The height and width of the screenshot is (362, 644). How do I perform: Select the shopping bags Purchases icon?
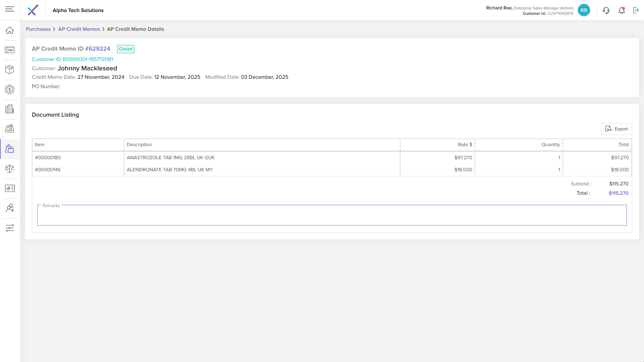point(10,149)
